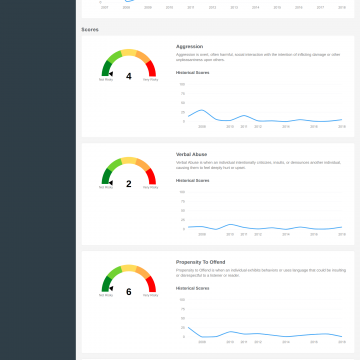The height and width of the screenshot is (360, 360).
Task: Click the Verbal Abuse score value 2
Action: click(129, 184)
